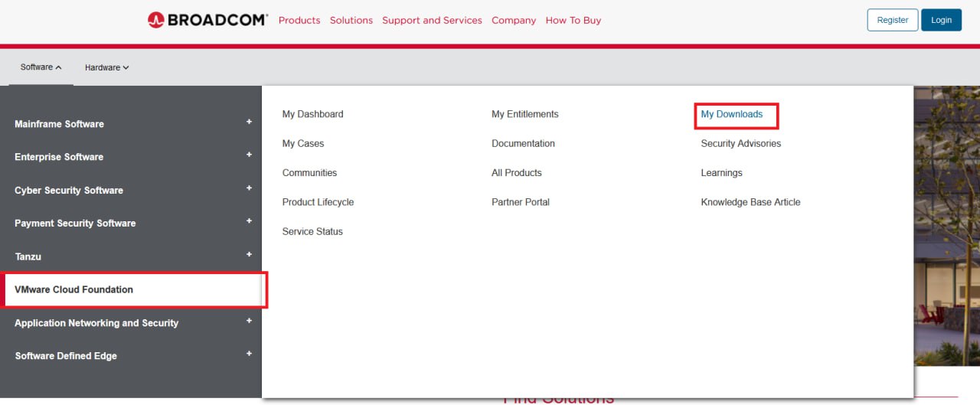
Task: Open the Products menu
Action: pyautogui.click(x=299, y=21)
